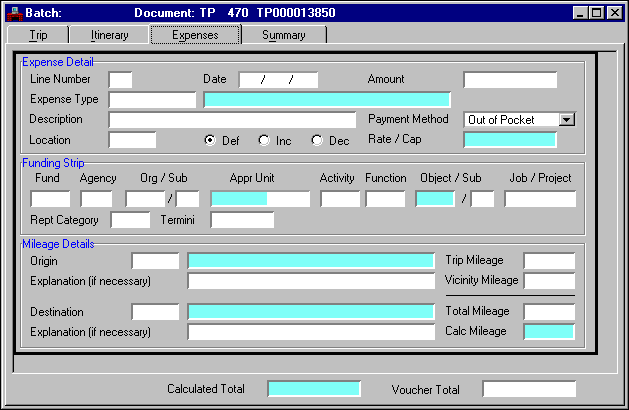Select the Dec radio button
The height and width of the screenshot is (410, 629).
click(317, 140)
